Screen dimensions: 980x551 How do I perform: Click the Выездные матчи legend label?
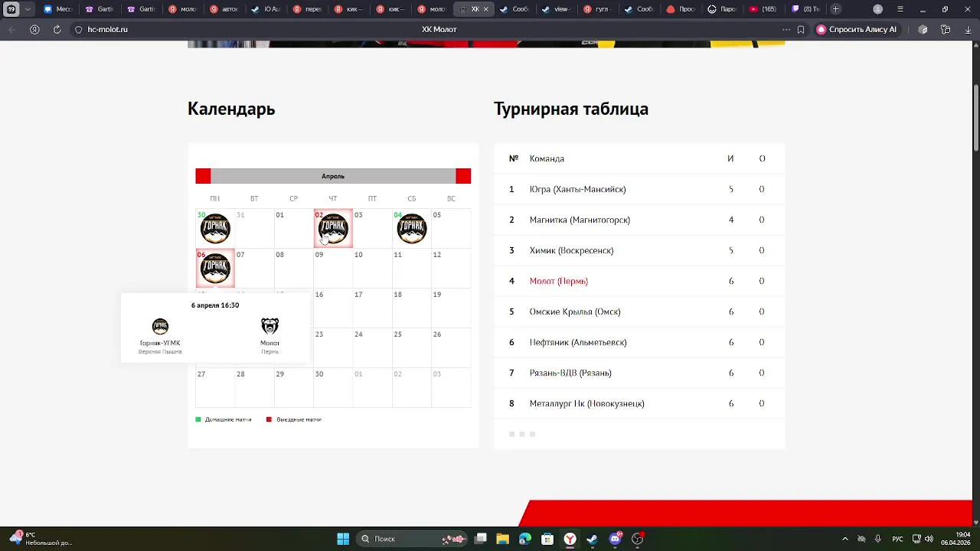pos(299,419)
